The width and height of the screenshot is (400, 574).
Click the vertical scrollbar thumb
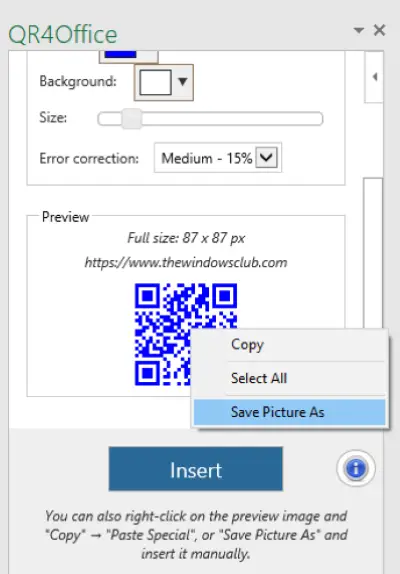click(x=373, y=253)
